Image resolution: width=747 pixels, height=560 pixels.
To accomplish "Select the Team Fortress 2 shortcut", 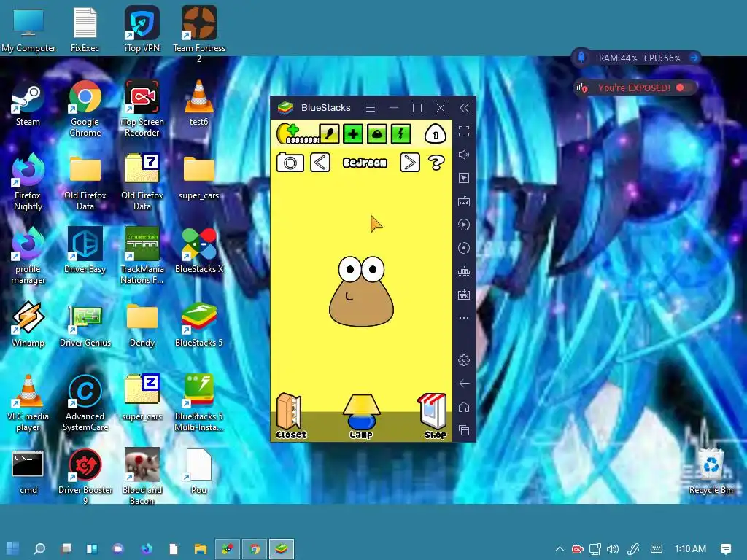I will (x=198, y=34).
